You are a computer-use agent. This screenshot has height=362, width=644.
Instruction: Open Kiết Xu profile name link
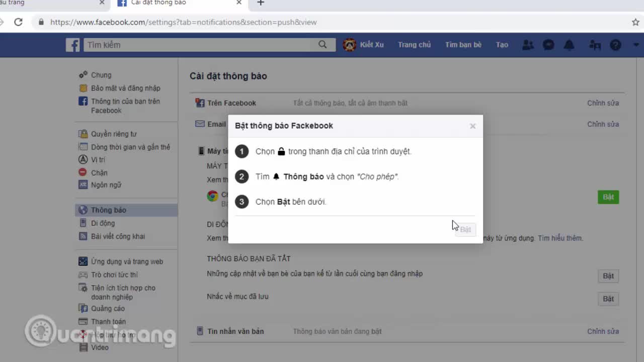372,45
